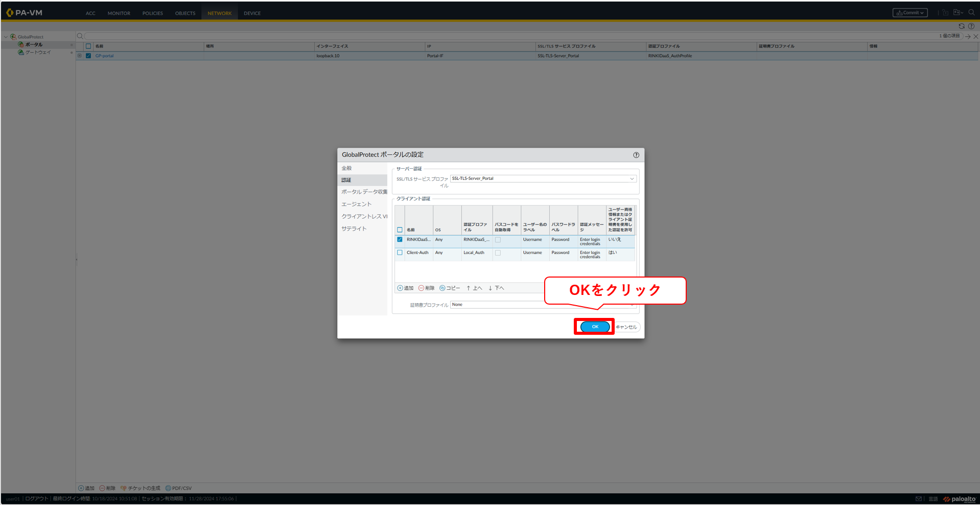Click the PA-VM logo

24,13
